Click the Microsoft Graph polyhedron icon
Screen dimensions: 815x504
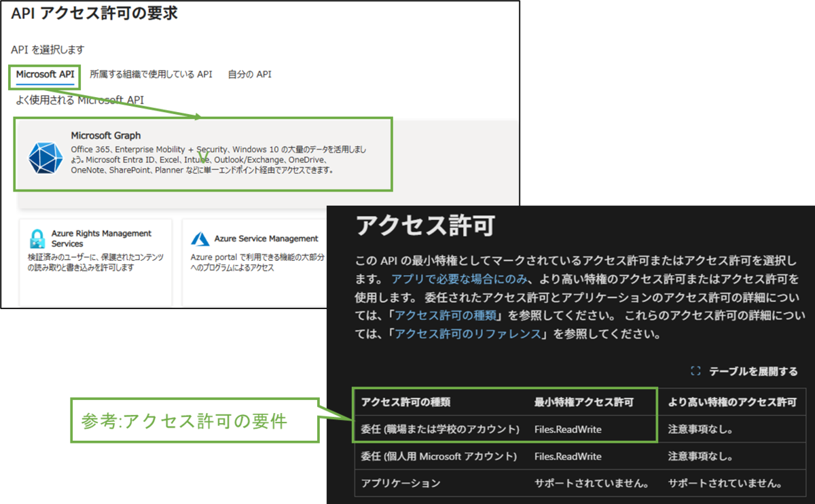(46, 160)
